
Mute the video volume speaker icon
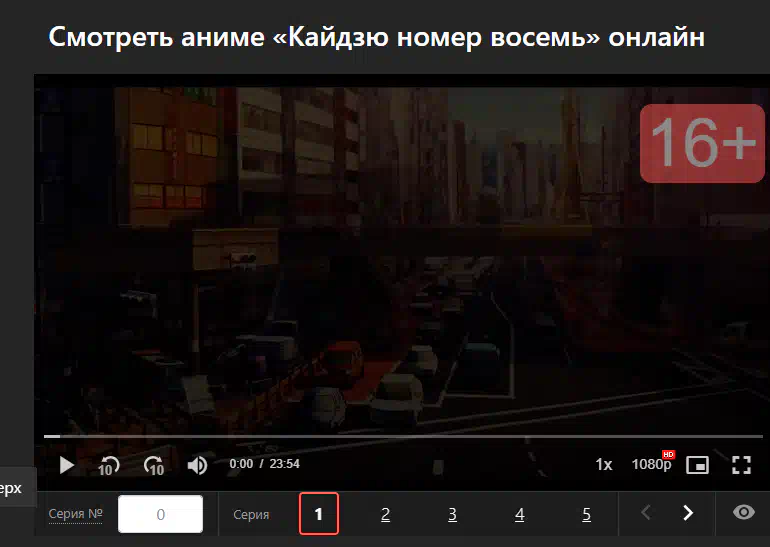pos(197,465)
